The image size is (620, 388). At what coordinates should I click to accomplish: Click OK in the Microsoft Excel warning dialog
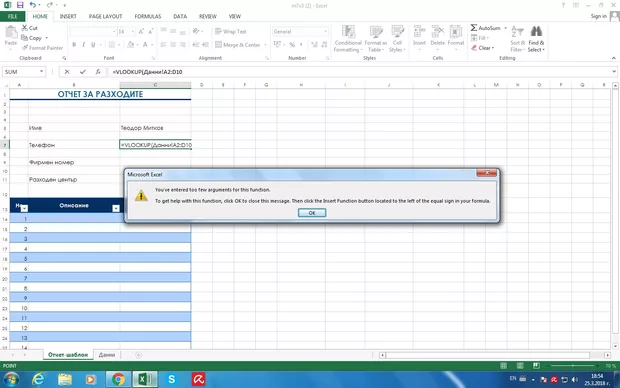[312, 213]
